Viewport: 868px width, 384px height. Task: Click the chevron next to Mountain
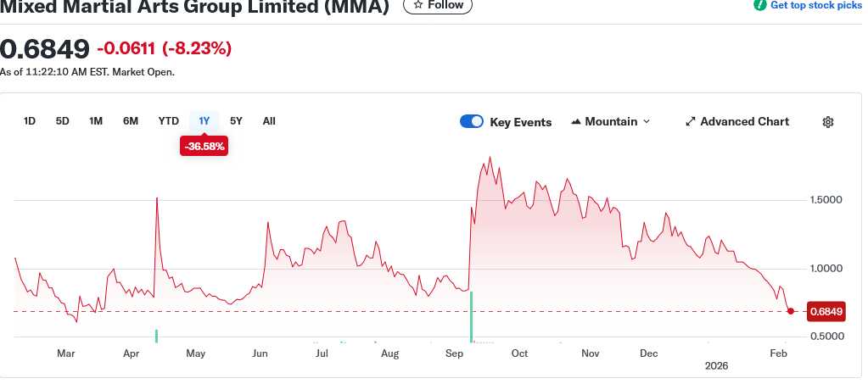click(647, 122)
